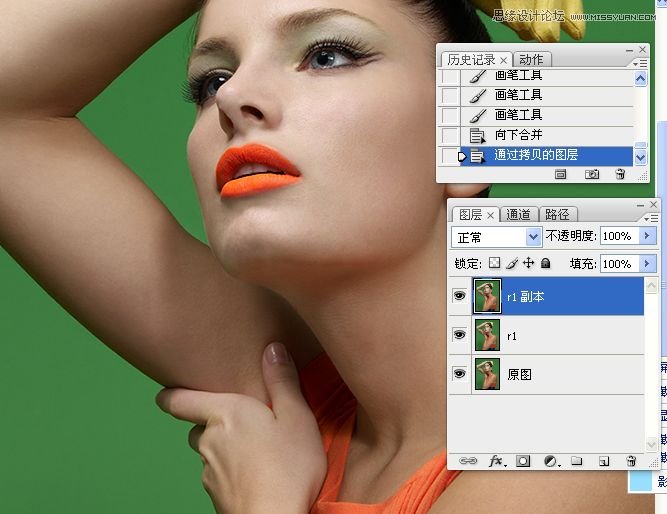Viewport: 667px width, 514px height.
Task: Create new document from current history state
Action: pos(561,174)
